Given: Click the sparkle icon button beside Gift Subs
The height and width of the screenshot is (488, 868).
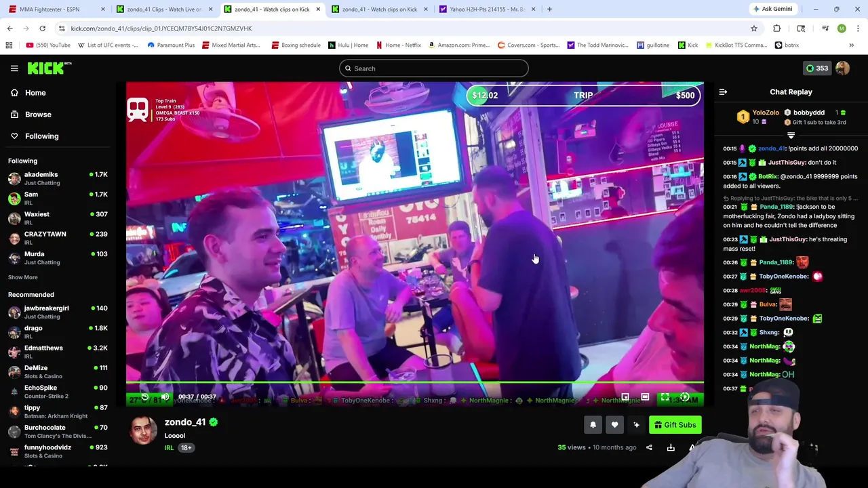Looking at the screenshot, I should click(x=636, y=425).
